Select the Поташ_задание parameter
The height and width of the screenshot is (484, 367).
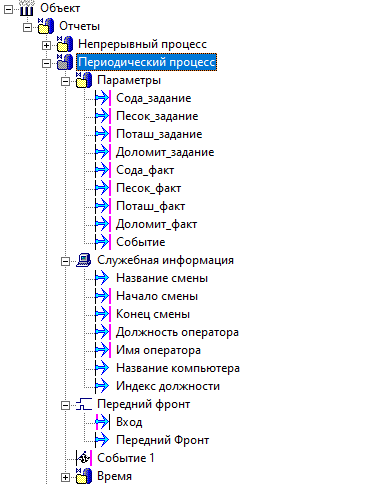(159, 134)
